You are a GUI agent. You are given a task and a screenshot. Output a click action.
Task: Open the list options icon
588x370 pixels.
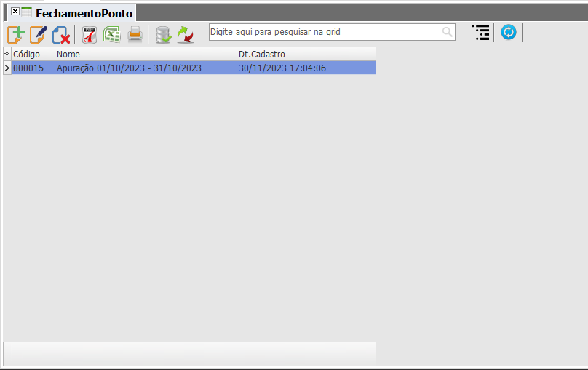481,33
